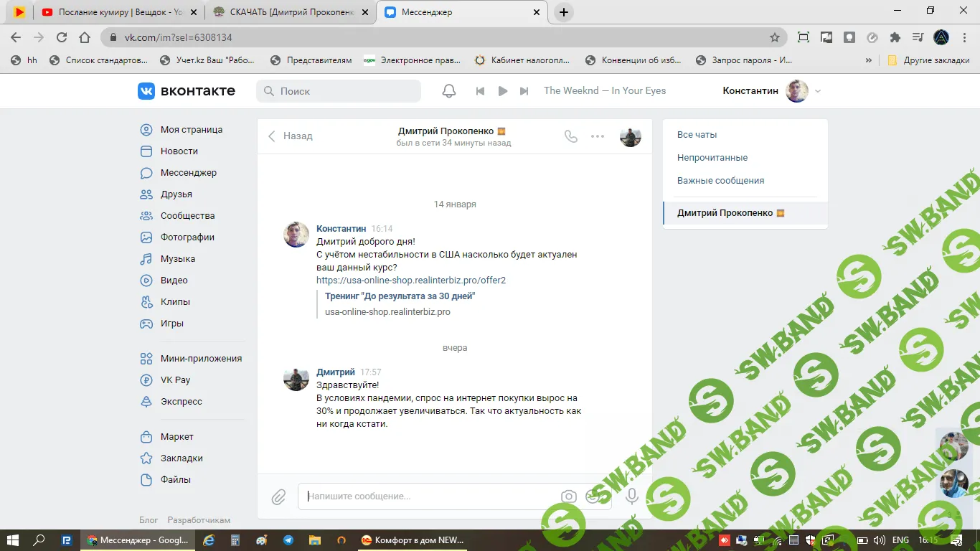The width and height of the screenshot is (980, 551).
Task: Record a voice message with microphone icon
Action: (x=632, y=496)
